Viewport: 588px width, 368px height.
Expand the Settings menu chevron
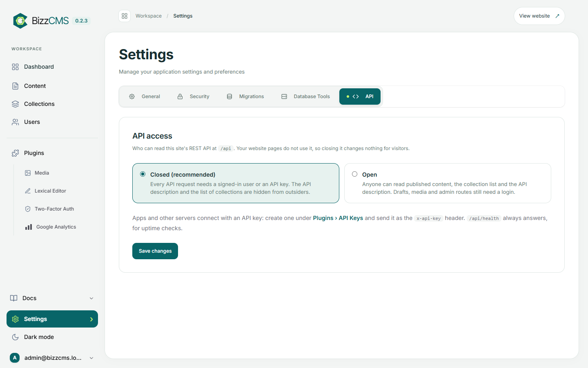[x=91, y=319]
